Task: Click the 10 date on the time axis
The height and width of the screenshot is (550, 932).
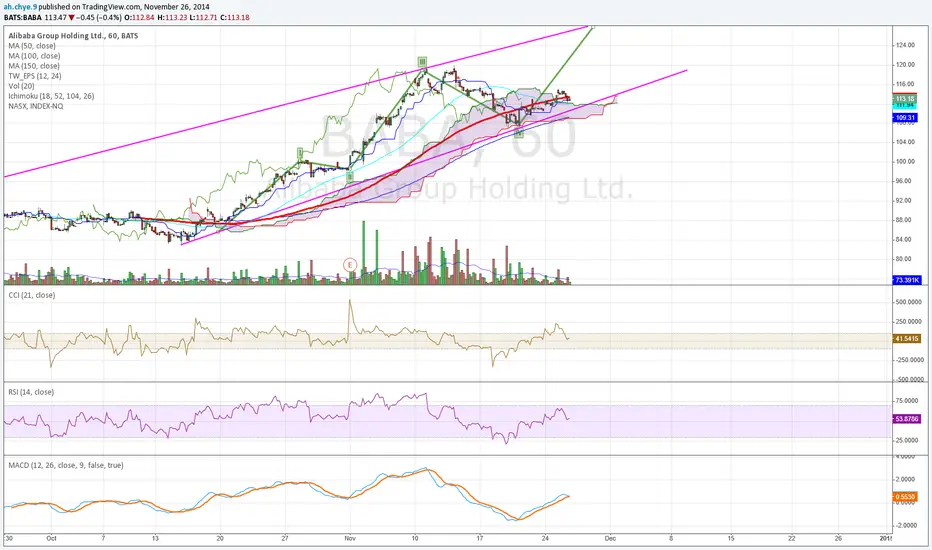Action: pyautogui.click(x=415, y=538)
